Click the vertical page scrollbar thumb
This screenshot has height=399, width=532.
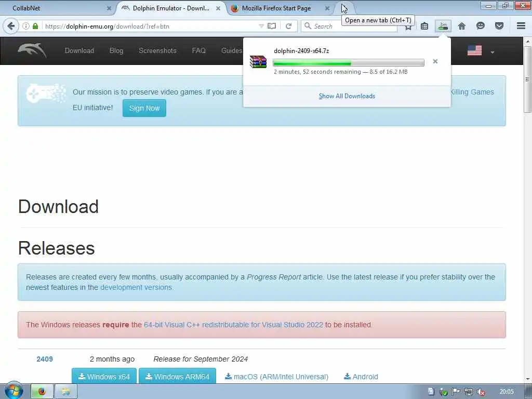pos(527,79)
